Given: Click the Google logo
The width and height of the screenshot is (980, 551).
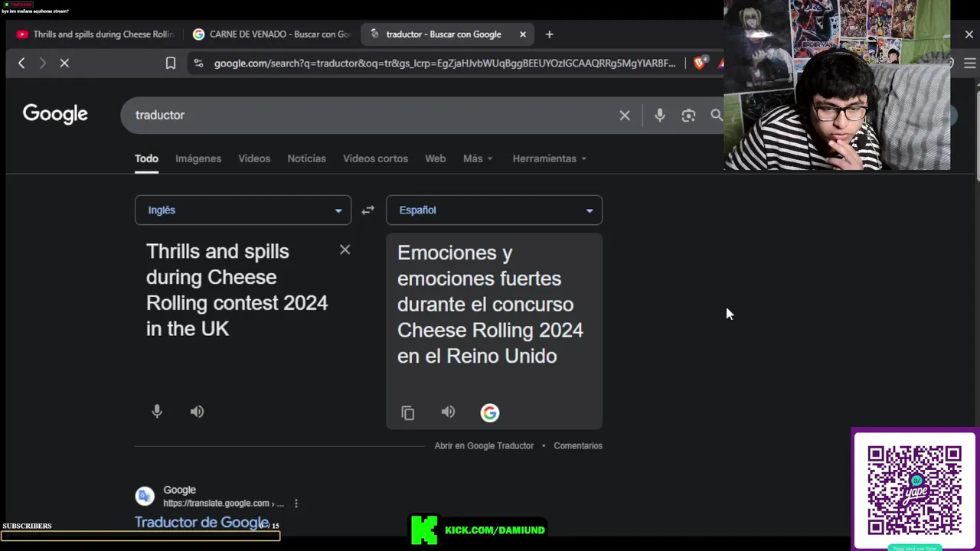Looking at the screenshot, I should [x=55, y=114].
